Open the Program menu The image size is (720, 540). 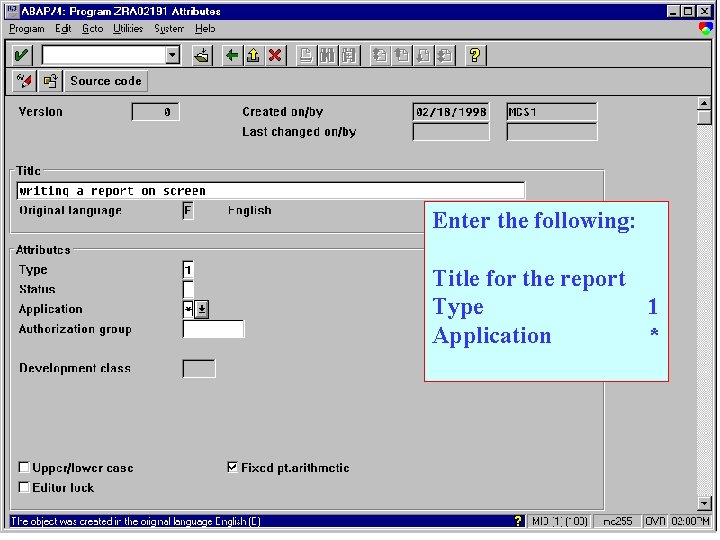click(27, 28)
